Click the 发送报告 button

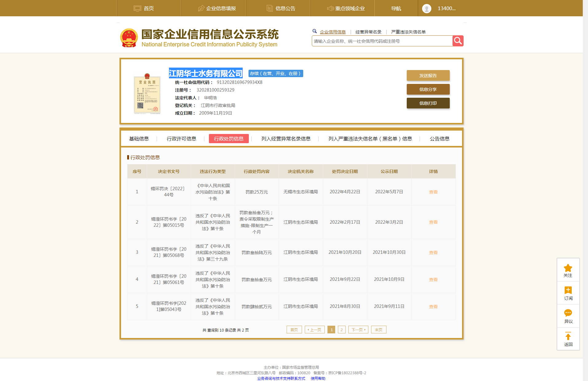[428, 76]
